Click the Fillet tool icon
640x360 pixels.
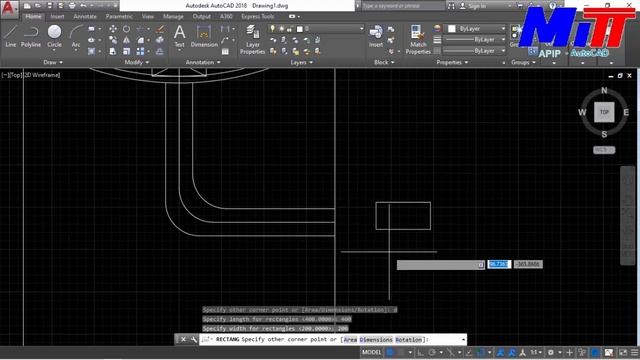coord(140,40)
